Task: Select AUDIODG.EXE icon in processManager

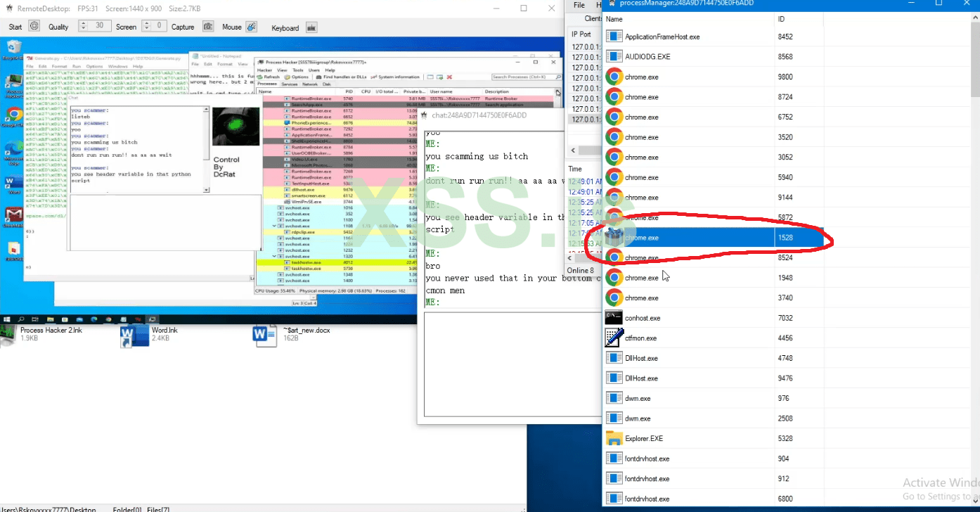Action: [x=614, y=56]
